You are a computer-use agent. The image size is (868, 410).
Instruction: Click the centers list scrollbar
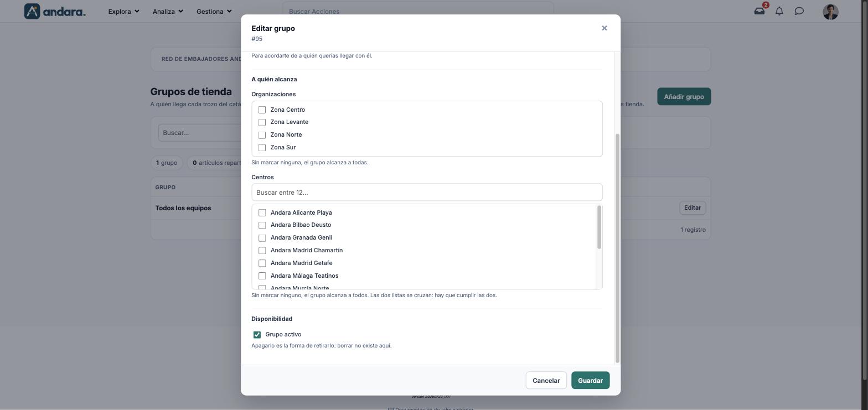(x=599, y=227)
